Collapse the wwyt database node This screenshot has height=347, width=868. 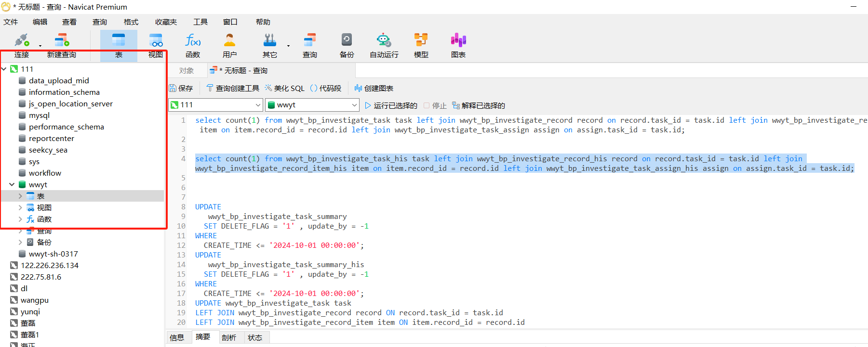12,184
